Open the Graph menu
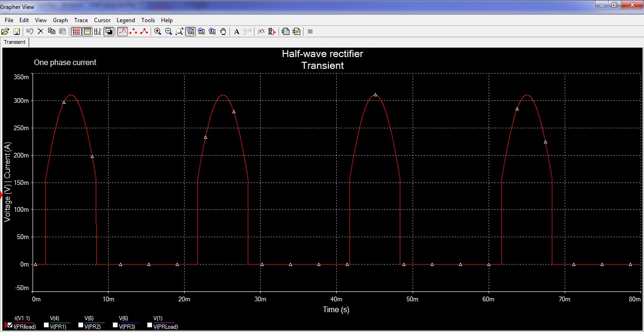Viewport: 644px width, 332px height. pos(60,20)
